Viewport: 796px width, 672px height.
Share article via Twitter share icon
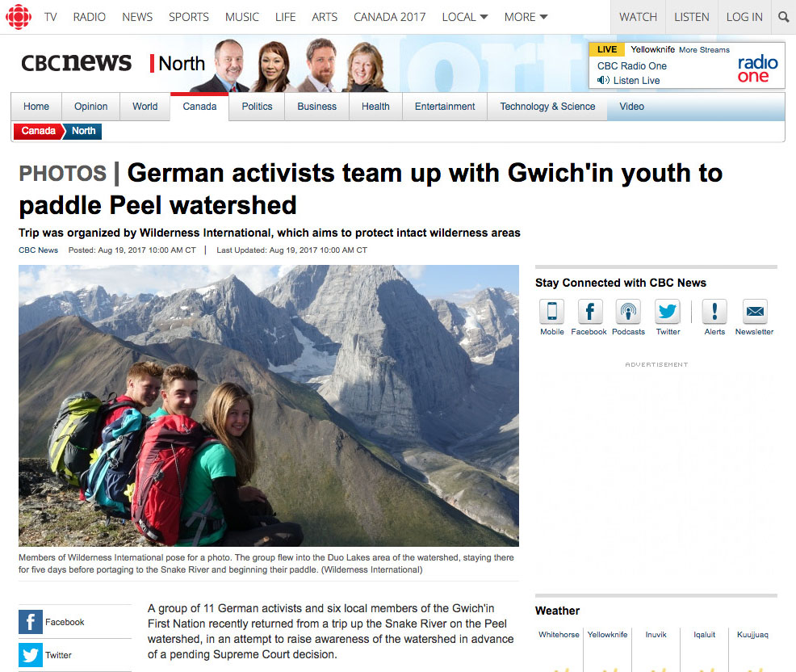click(x=31, y=655)
